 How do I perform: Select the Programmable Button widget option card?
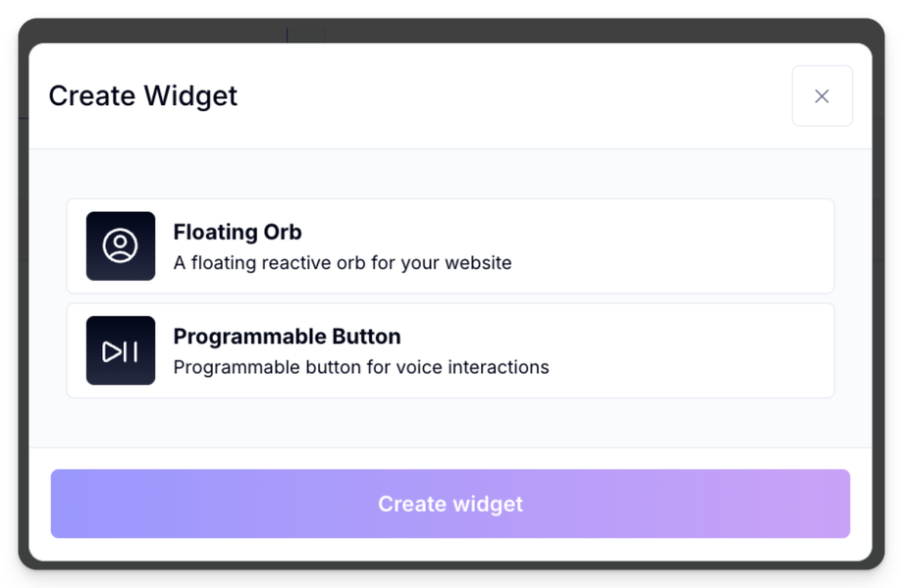click(x=451, y=350)
